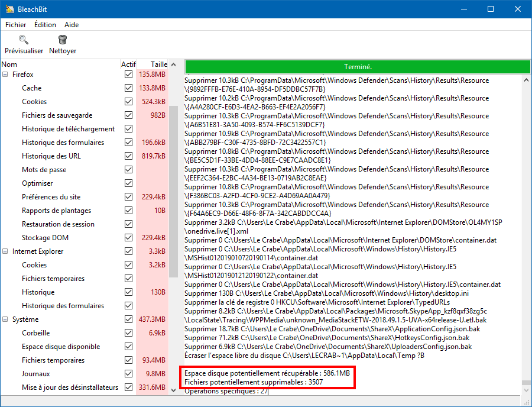
Task: Click cleaner list scroll-up arrow
Action: (173, 64)
